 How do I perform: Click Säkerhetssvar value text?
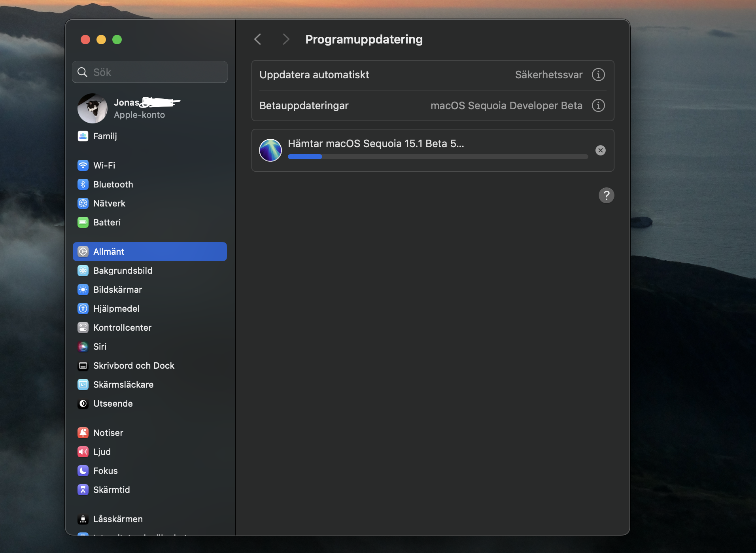(549, 75)
